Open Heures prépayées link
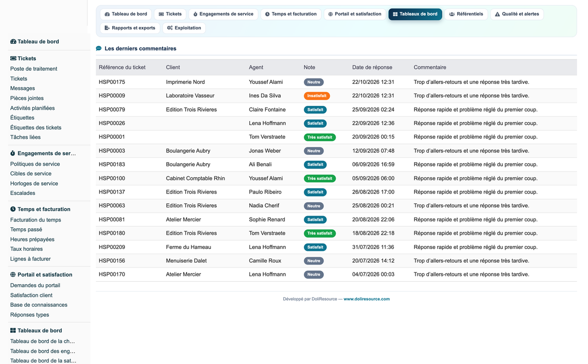 tap(32, 240)
